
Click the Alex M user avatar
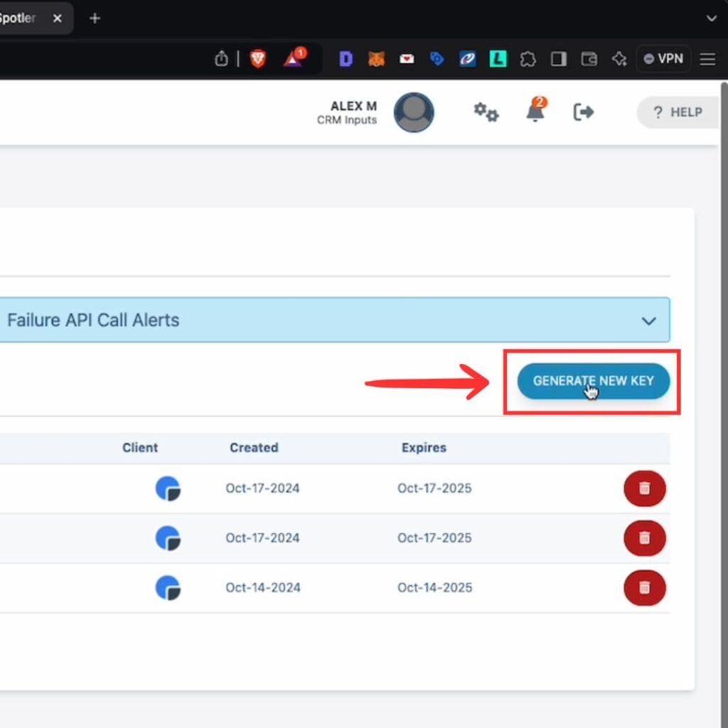[414, 112]
